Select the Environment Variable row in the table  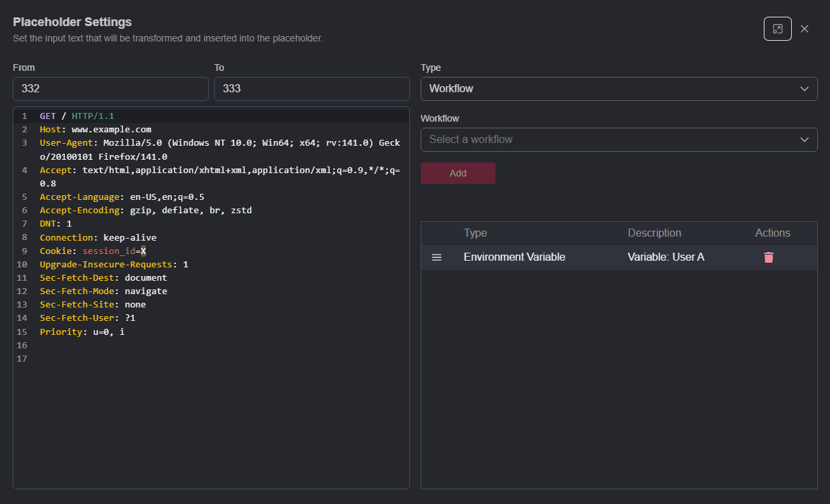tap(514, 257)
